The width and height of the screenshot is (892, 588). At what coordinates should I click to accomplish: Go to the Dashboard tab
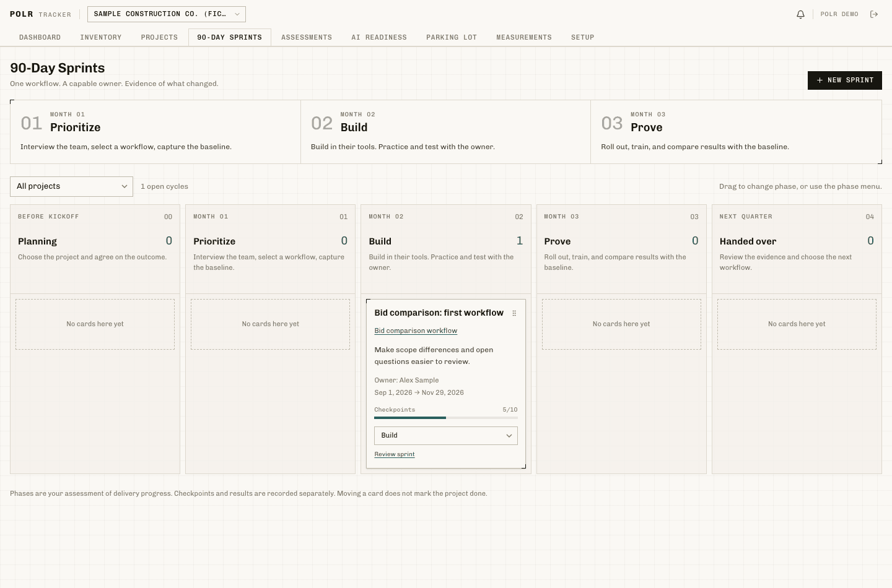(x=40, y=37)
